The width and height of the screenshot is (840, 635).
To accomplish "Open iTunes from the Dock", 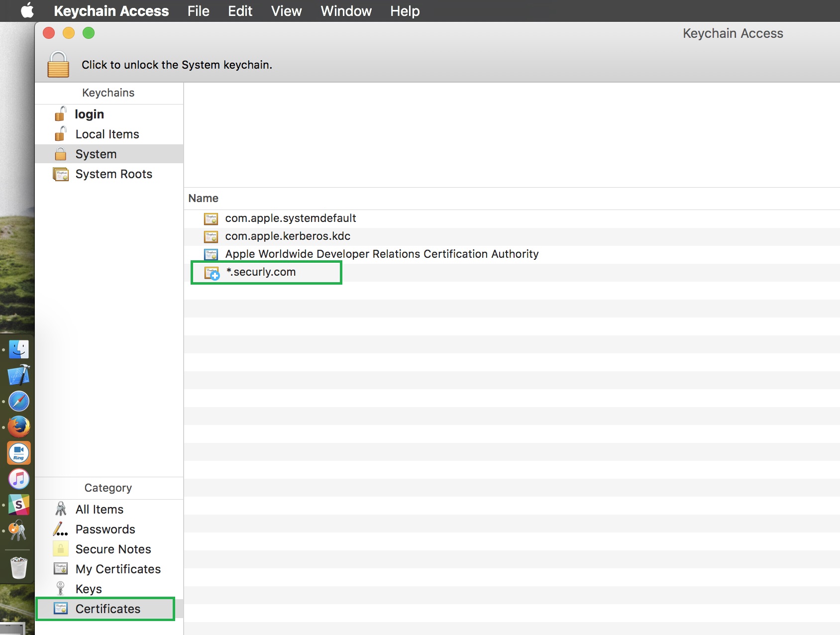I will point(19,479).
